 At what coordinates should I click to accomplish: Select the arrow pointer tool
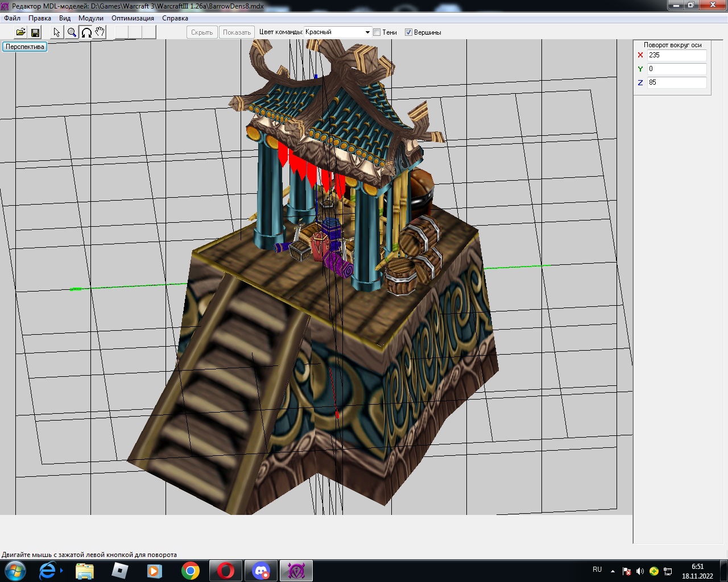coord(57,32)
